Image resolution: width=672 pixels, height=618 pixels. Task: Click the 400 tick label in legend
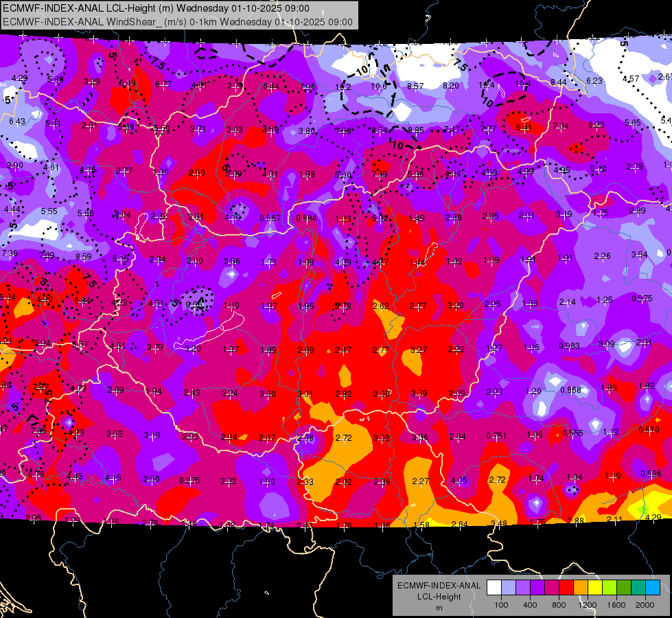(530, 605)
